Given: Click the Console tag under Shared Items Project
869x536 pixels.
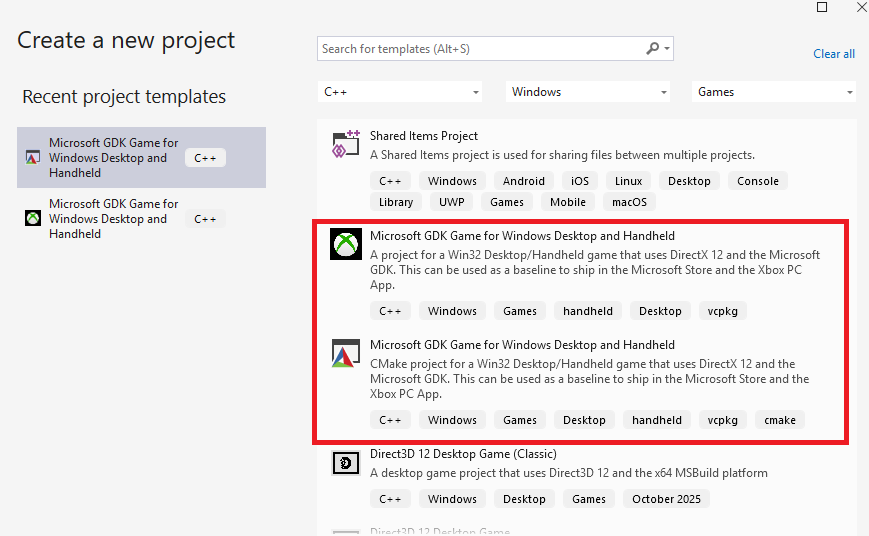Looking at the screenshot, I should tap(758, 181).
